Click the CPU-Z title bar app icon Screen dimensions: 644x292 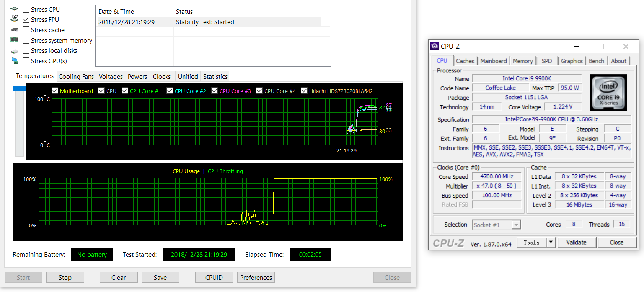tap(435, 46)
